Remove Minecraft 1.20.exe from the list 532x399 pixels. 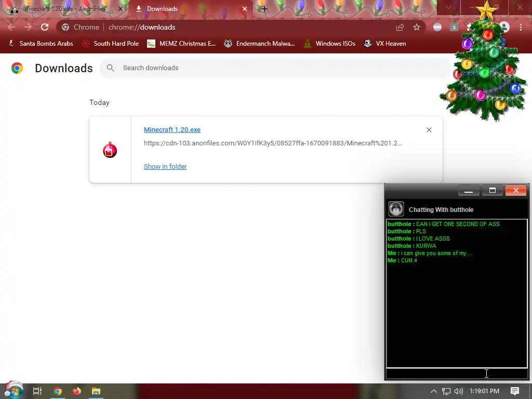pos(429,130)
